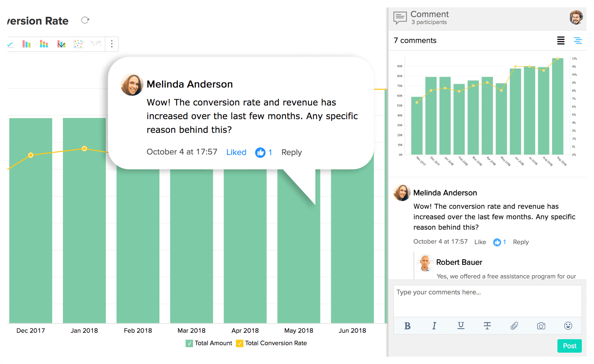Open the emoji picker

tap(568, 326)
